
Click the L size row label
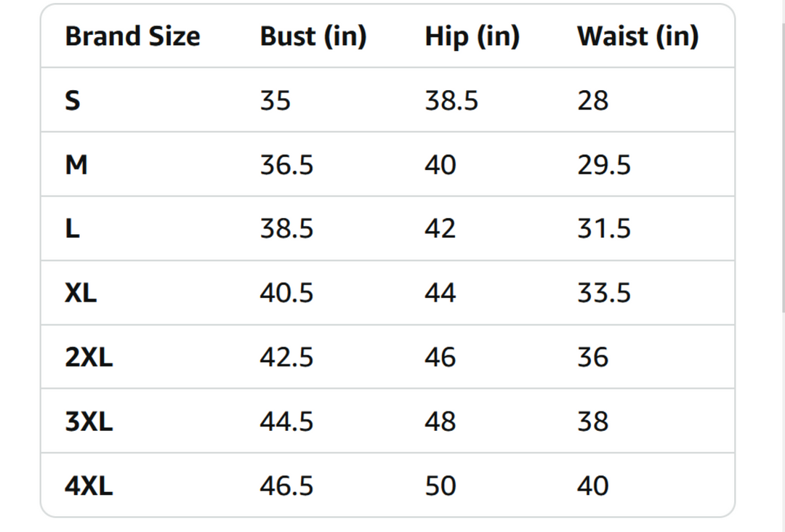coord(72,229)
